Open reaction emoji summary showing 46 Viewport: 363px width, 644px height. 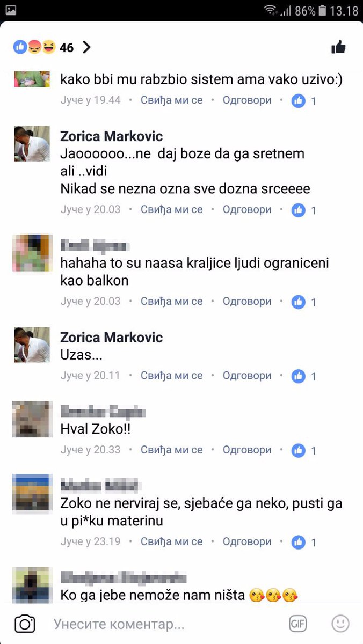point(43,47)
